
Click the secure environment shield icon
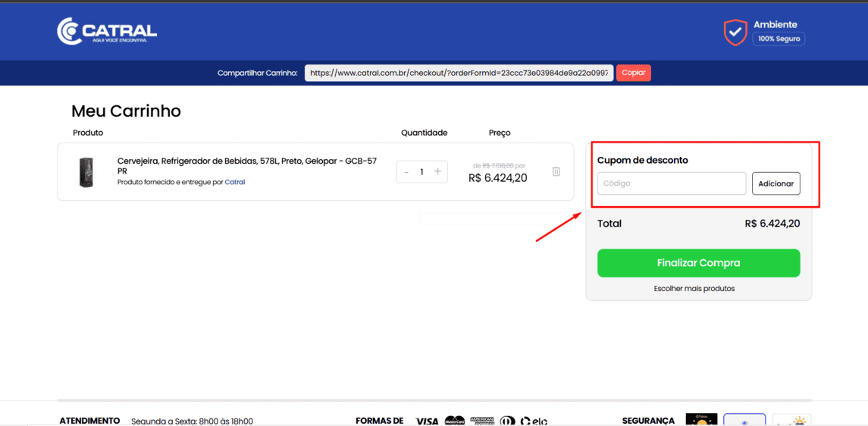[735, 33]
